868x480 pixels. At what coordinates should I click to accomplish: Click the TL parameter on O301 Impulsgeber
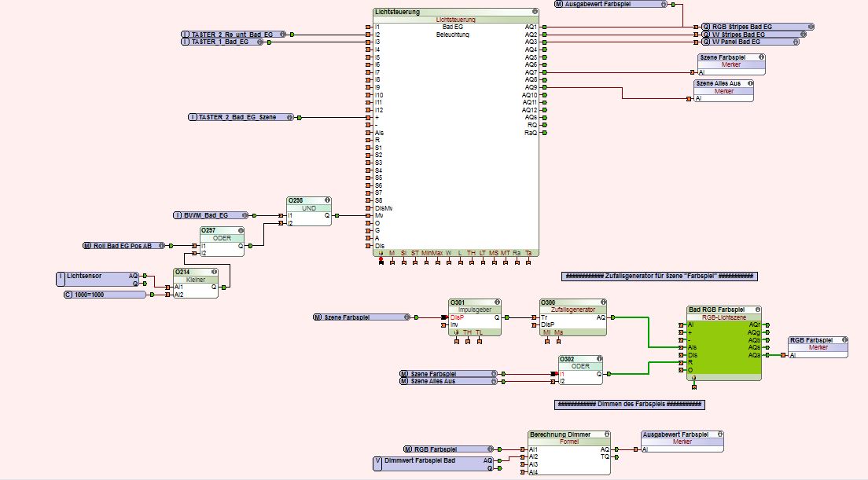click(480, 332)
